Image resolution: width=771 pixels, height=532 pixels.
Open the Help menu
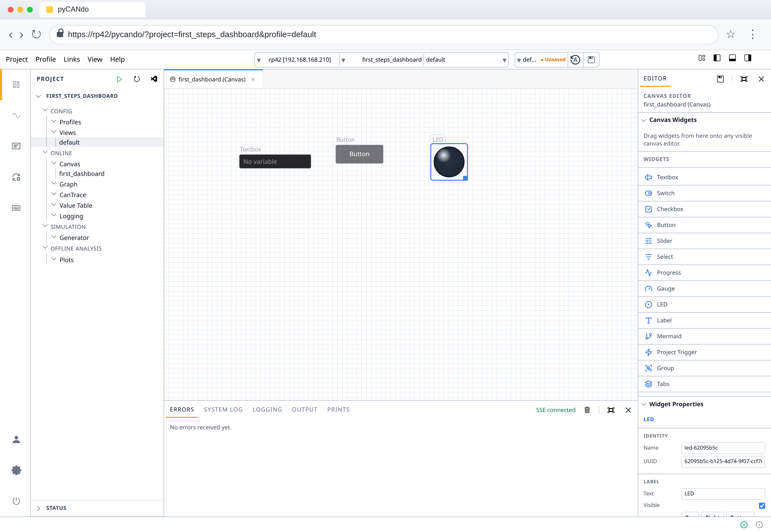tap(117, 59)
